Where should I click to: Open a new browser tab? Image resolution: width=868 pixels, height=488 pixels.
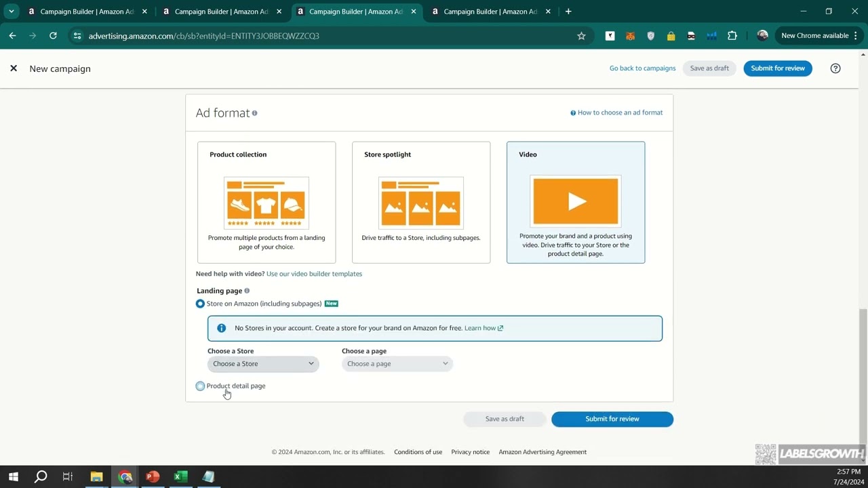pos(568,12)
